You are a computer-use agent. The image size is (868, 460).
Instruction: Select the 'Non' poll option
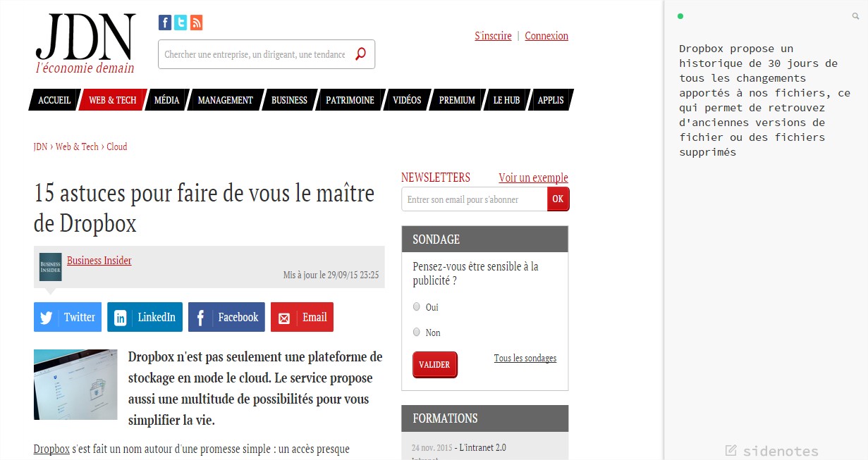[x=417, y=332]
